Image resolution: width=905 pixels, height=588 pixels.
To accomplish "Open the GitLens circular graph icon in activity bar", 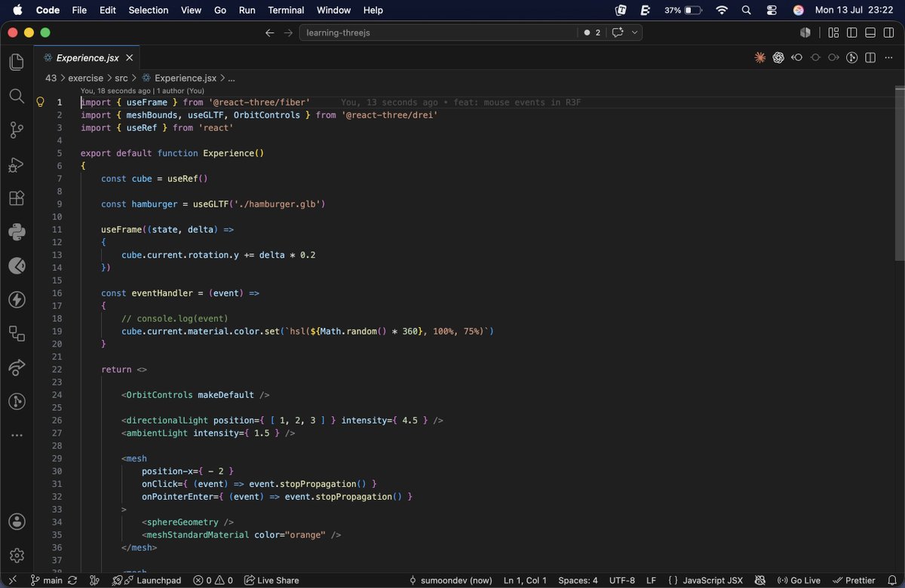I will point(17,402).
